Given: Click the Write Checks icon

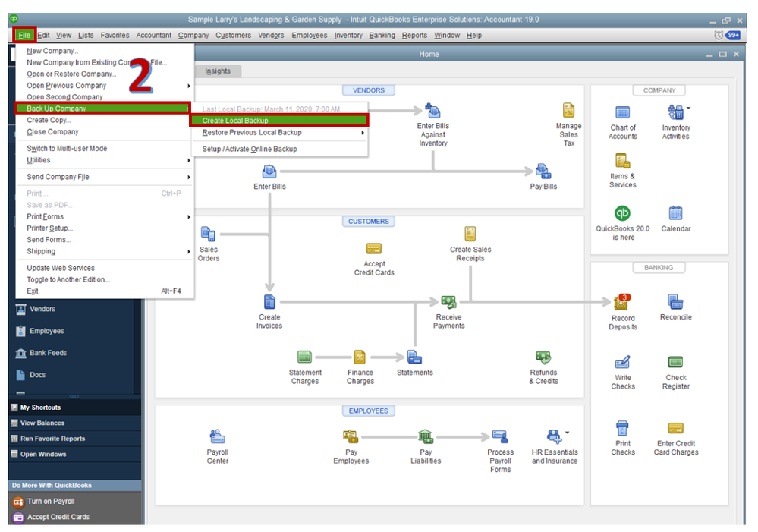Looking at the screenshot, I should 622,362.
